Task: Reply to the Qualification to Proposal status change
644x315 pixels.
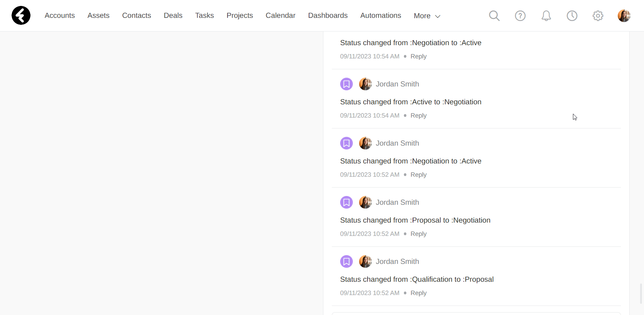Action: coord(418,293)
